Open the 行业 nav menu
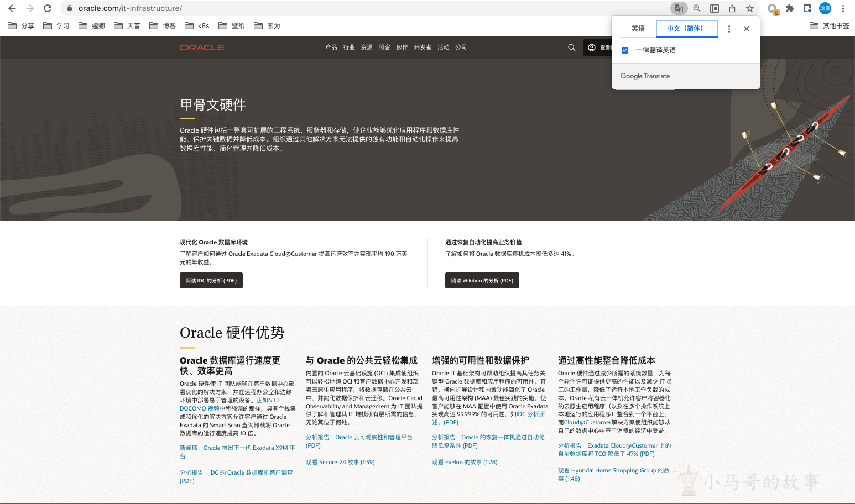The width and height of the screenshot is (855, 504). click(349, 48)
